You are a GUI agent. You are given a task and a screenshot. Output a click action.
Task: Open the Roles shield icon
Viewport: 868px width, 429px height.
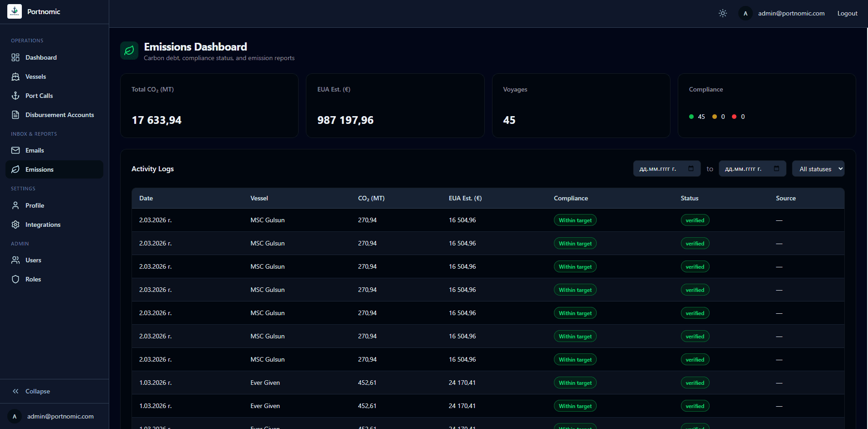point(15,279)
